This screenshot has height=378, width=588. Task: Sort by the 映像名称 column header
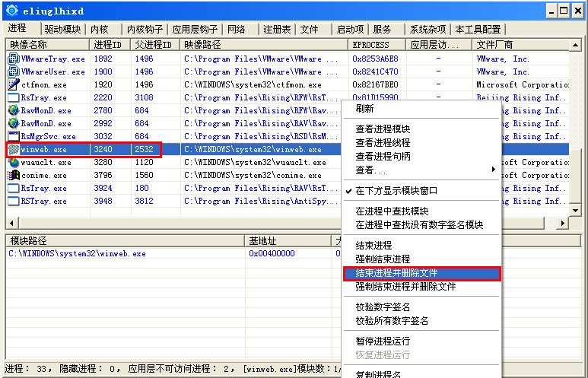(47, 45)
